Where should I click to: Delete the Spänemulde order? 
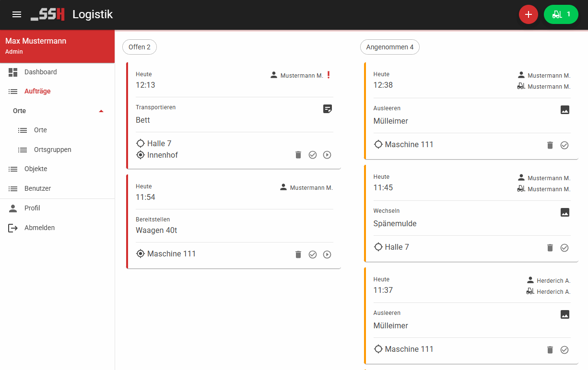coord(550,248)
